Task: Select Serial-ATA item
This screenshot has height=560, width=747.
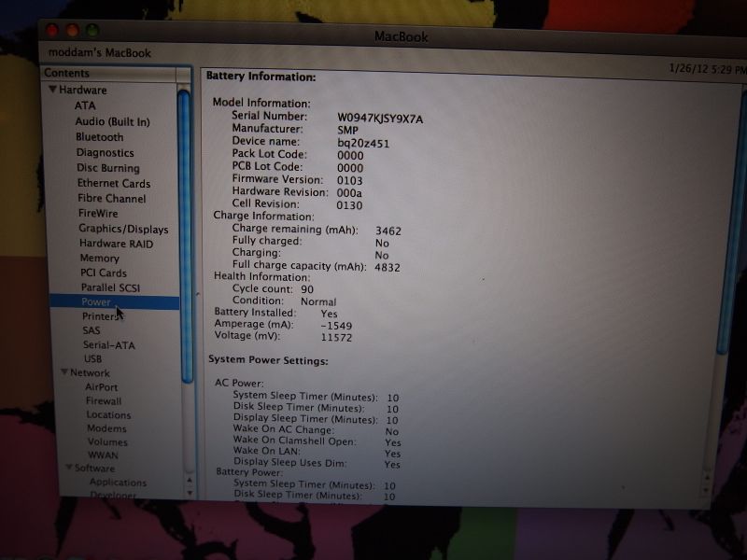Action: click(109, 345)
